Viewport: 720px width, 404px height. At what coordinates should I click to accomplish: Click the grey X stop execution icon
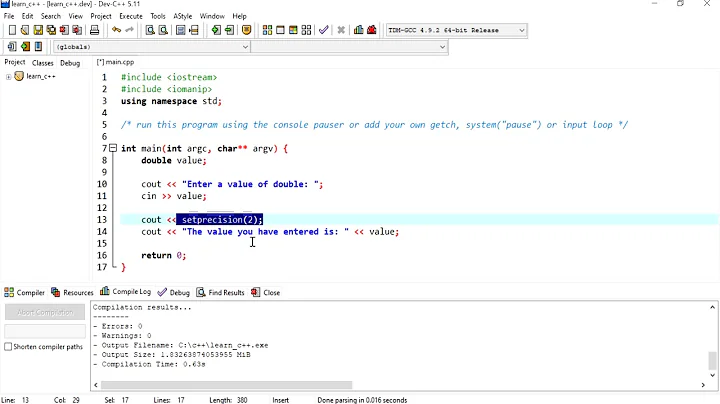pyautogui.click(x=341, y=30)
